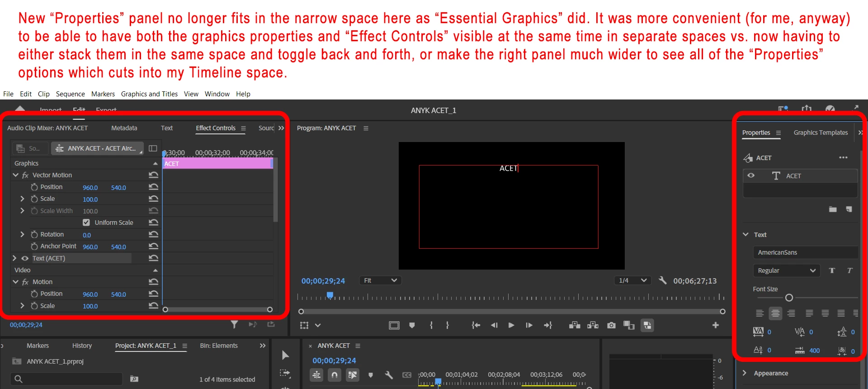Open the Window menu
This screenshot has width=868, height=389.
coord(217,94)
